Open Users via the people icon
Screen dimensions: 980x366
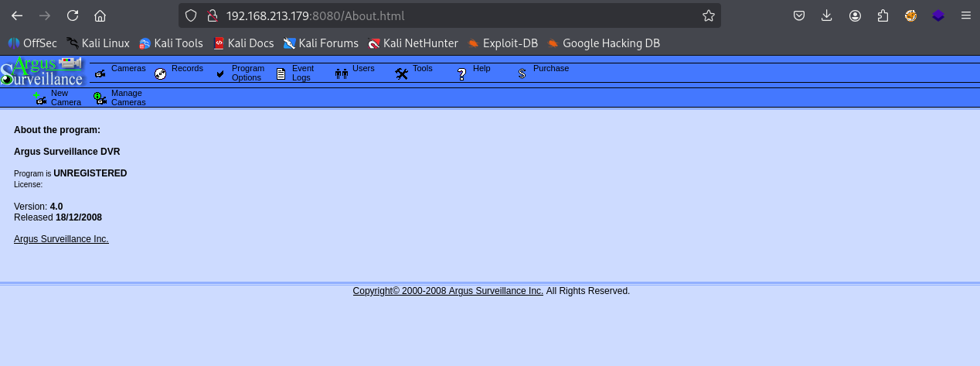pyautogui.click(x=342, y=74)
